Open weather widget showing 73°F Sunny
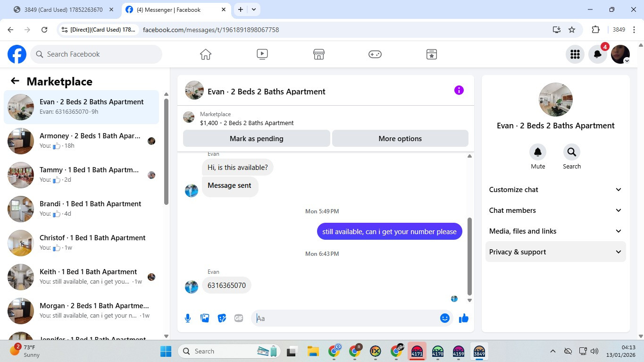The width and height of the screenshot is (644, 362). [x=25, y=351]
